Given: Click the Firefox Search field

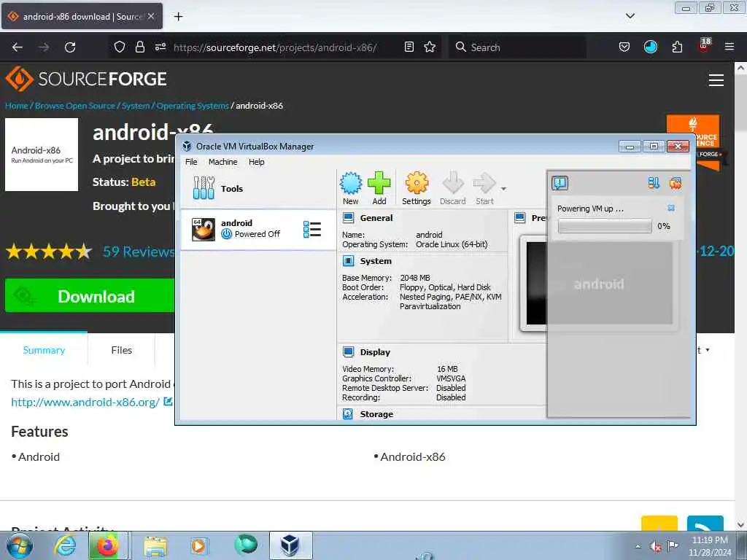Looking at the screenshot, I should (517, 47).
